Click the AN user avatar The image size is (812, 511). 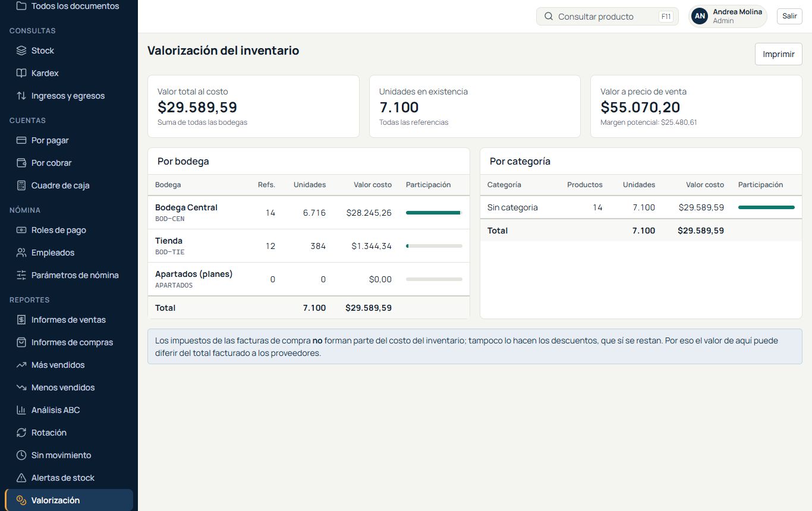pos(700,17)
